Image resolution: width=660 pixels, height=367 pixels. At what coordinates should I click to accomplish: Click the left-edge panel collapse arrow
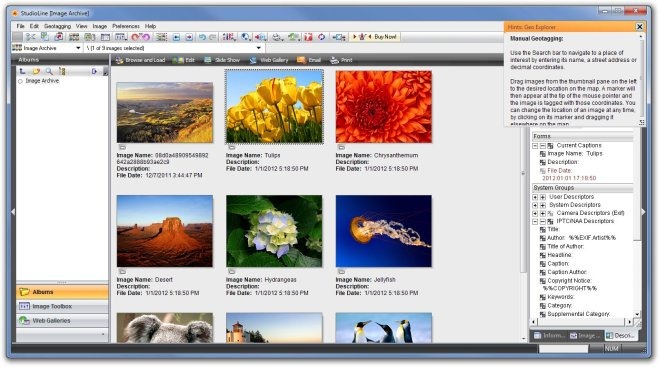13,212
